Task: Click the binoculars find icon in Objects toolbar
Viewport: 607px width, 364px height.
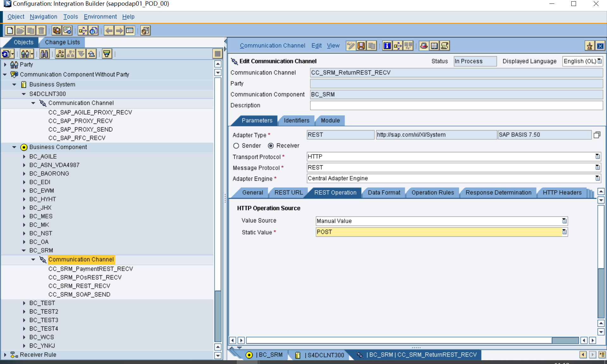Action: tap(45, 54)
